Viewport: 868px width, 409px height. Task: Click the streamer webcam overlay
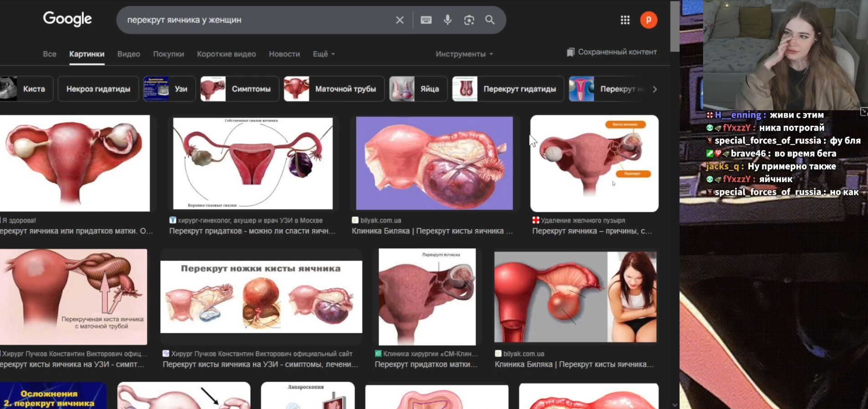click(785, 55)
